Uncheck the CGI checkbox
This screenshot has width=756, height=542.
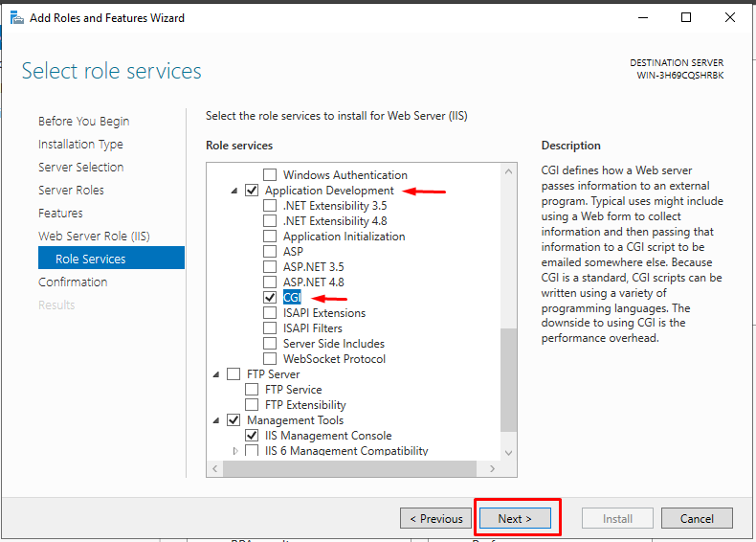click(x=270, y=298)
